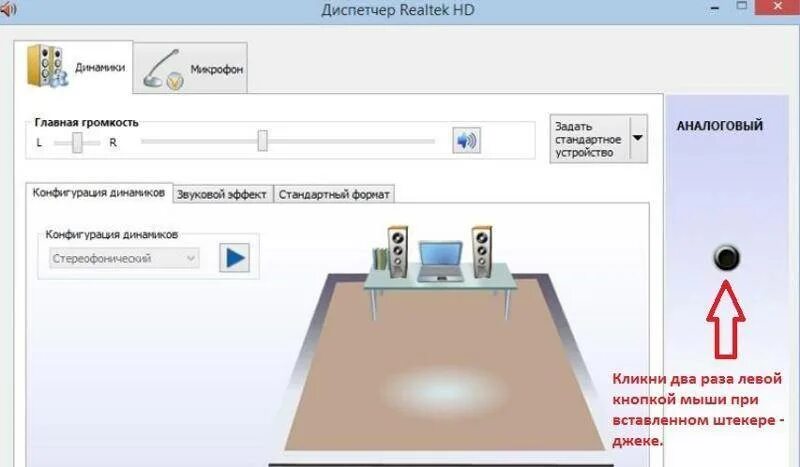This screenshot has height=467, width=800.
Task: Click the left speaker in the room preview
Action: click(397, 252)
